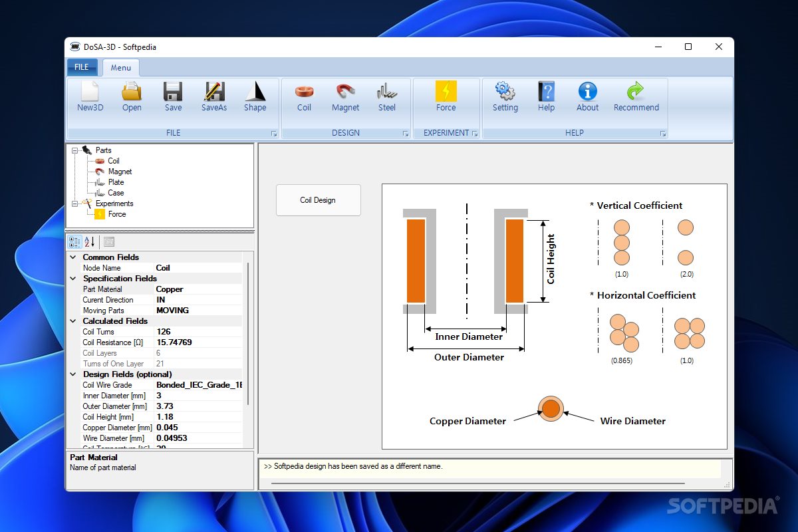This screenshot has height=532, width=798.
Task: Click the property grid vertical scrollbar
Action: click(x=249, y=332)
